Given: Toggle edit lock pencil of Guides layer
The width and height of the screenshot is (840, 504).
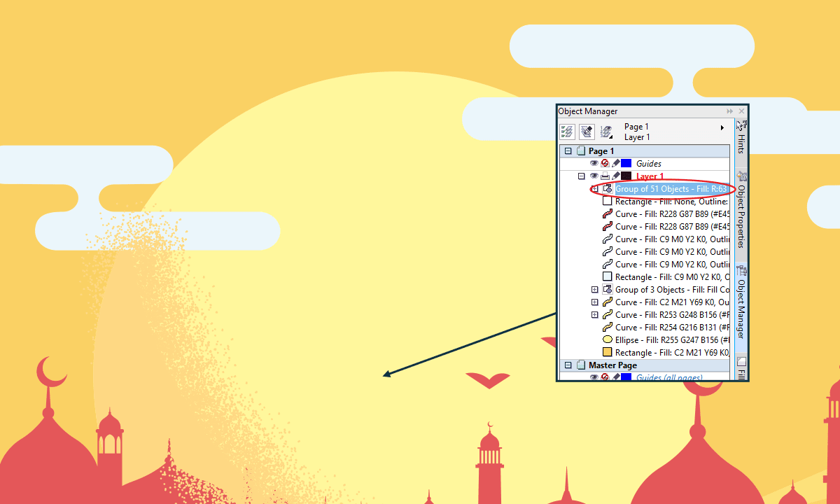Looking at the screenshot, I should coord(615,163).
